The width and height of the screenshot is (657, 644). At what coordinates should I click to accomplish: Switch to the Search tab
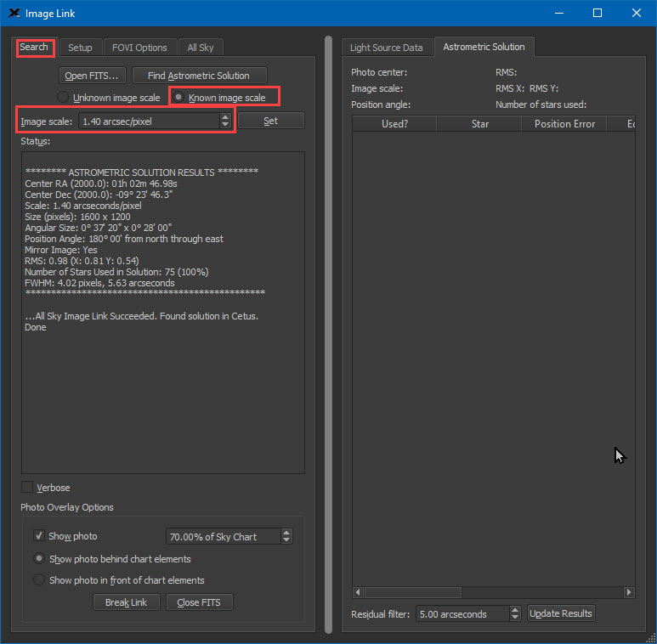pyautogui.click(x=34, y=48)
